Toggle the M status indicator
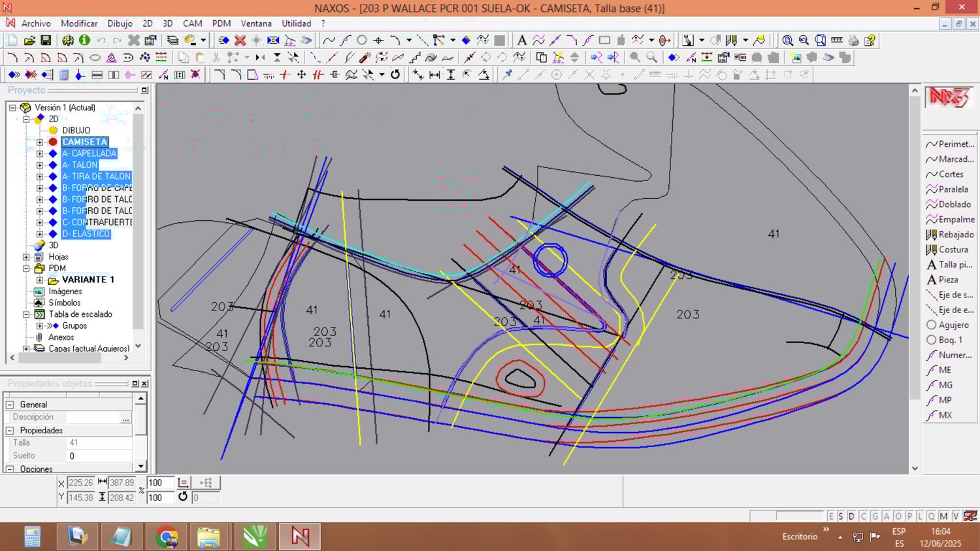980x551 pixels. [943, 516]
